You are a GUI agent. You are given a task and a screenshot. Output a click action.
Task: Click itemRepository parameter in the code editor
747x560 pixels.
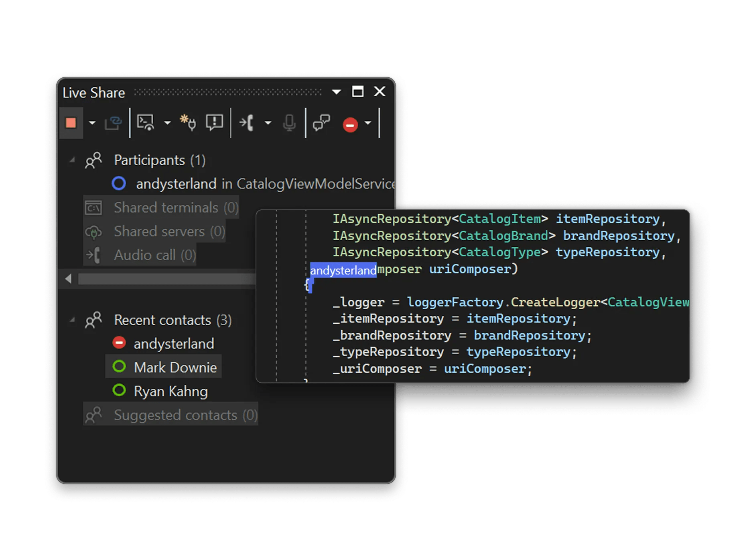[x=607, y=219]
